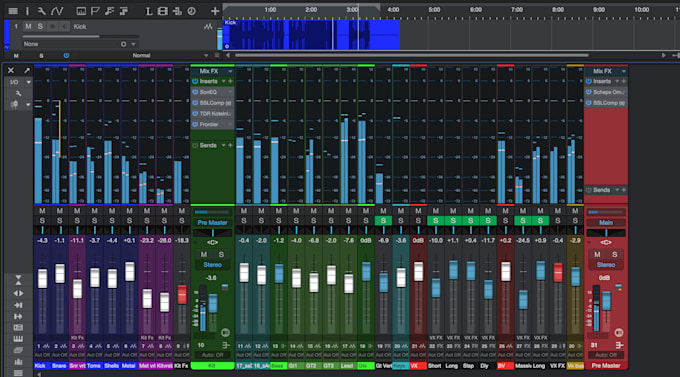Click the Kick track volume slider in header
Screen dimensions: 680x377
80,36
